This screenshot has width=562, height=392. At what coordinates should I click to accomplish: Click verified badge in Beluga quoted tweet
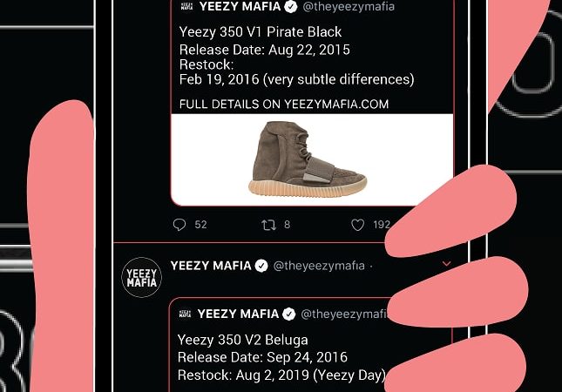coord(289,314)
